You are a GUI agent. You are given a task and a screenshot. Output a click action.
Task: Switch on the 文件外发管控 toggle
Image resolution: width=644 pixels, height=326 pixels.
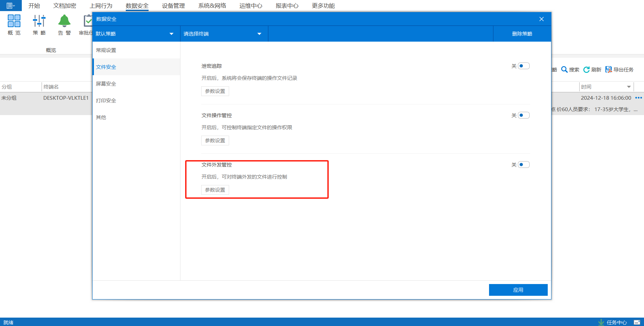coord(524,165)
